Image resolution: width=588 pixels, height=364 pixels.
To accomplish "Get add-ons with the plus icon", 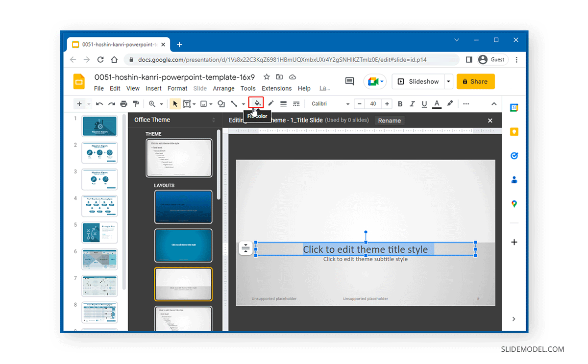I will (x=514, y=242).
